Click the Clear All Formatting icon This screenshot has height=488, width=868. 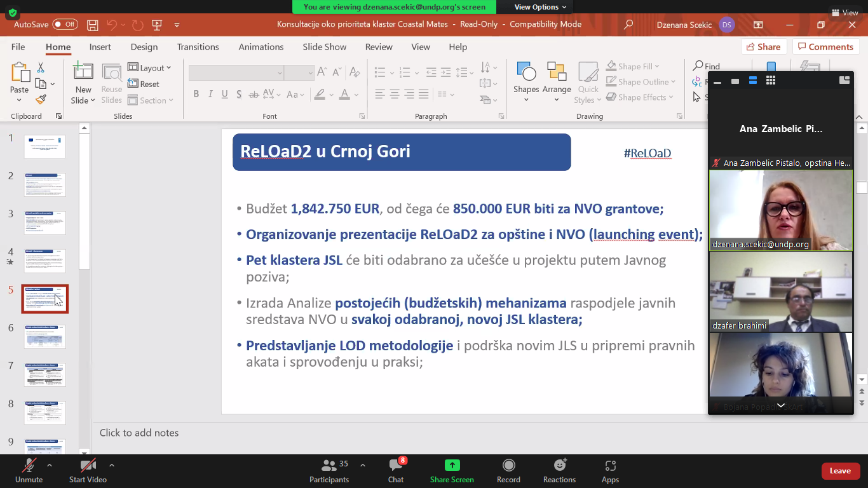(x=356, y=72)
